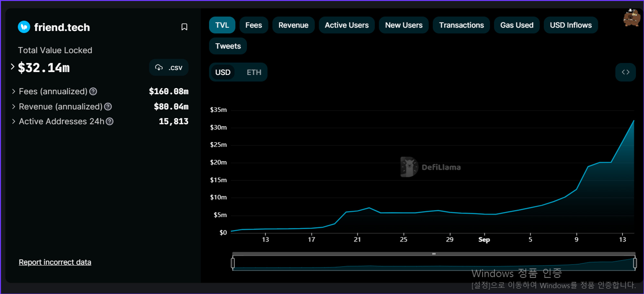Expand the Revenue (annualized) row
644x294 pixels.
click(14, 107)
